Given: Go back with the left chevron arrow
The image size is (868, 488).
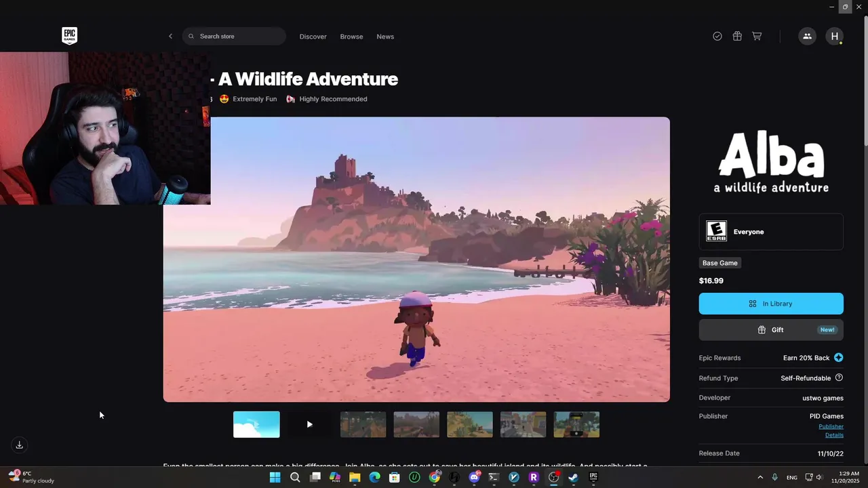Looking at the screenshot, I should 170,37.
